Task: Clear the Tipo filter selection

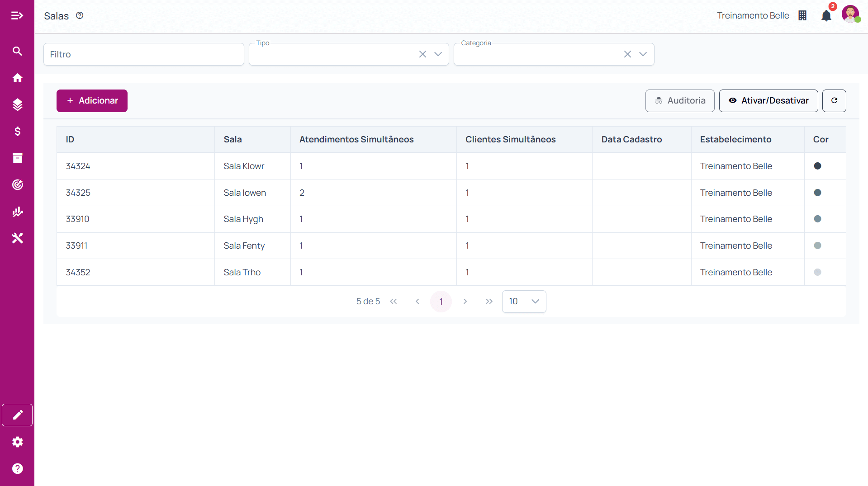Action: tap(422, 54)
